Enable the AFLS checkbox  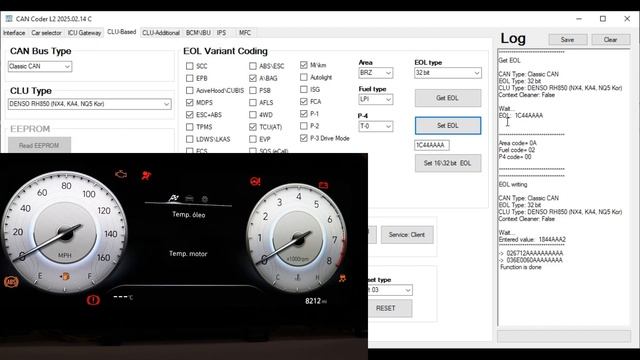coord(253,102)
